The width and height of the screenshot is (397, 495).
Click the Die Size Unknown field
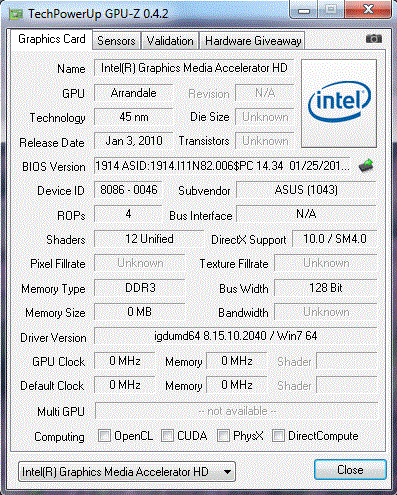pyautogui.click(x=265, y=117)
